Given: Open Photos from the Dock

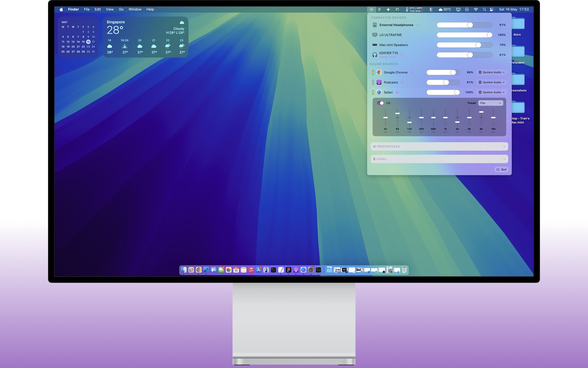Looking at the screenshot, I should point(228,270).
